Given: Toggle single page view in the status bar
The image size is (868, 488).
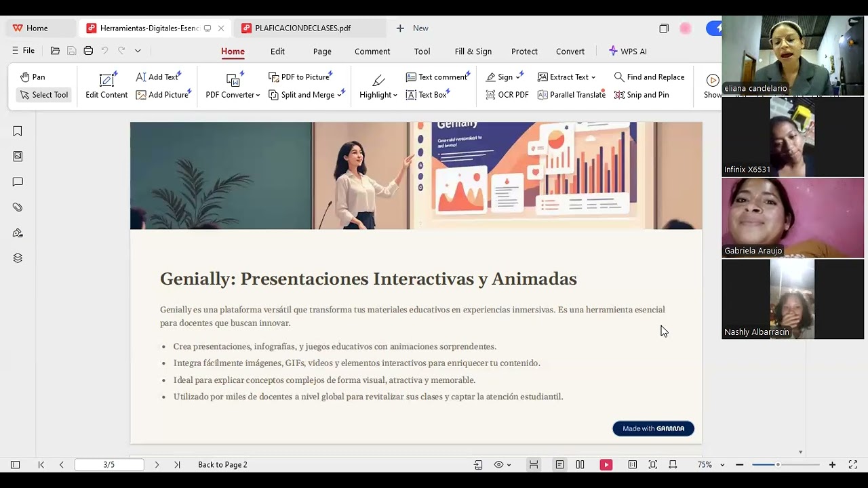Looking at the screenshot, I should [x=559, y=465].
